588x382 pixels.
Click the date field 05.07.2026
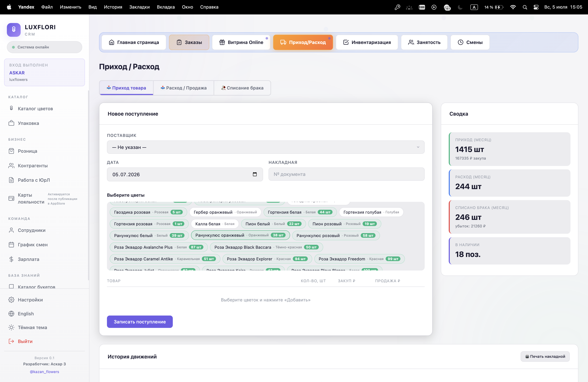185,174
